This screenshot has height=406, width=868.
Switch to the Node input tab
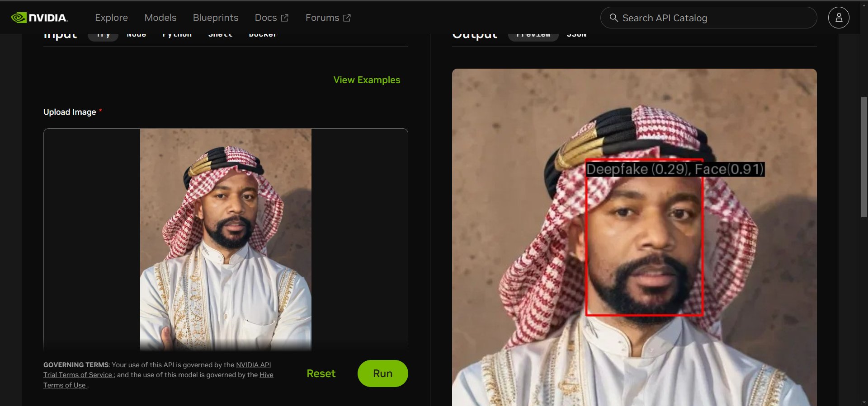[137, 36]
